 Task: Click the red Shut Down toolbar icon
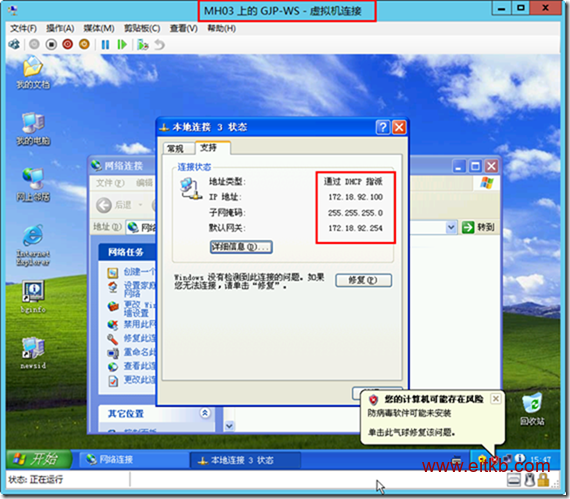point(68,44)
